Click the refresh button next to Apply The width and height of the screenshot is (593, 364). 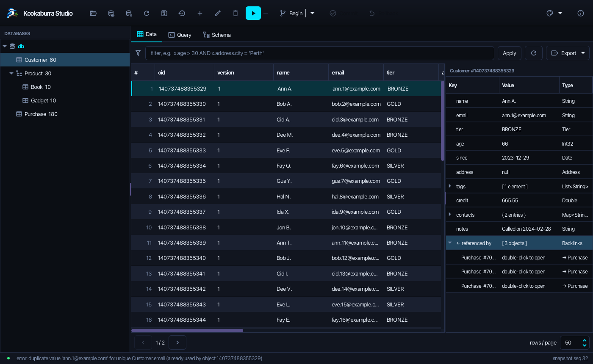pos(534,53)
